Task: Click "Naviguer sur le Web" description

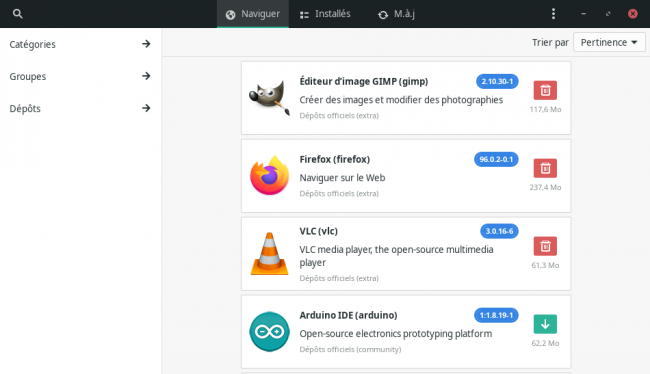Action: coord(342,178)
